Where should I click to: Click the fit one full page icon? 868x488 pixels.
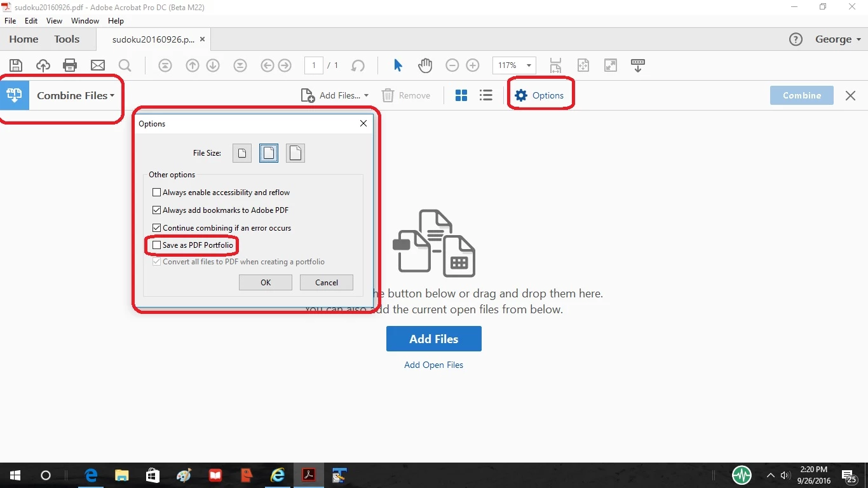pos(583,65)
